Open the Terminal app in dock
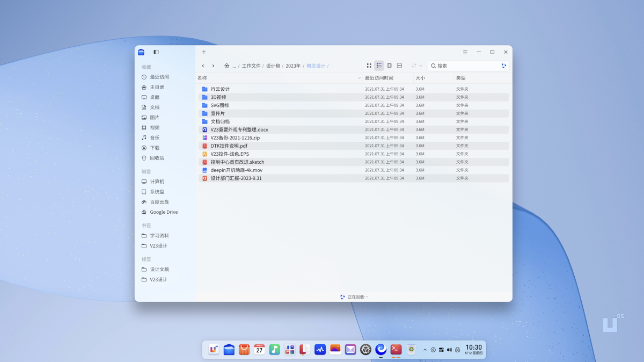Image resolution: width=644 pixels, height=362 pixels. pos(396,350)
